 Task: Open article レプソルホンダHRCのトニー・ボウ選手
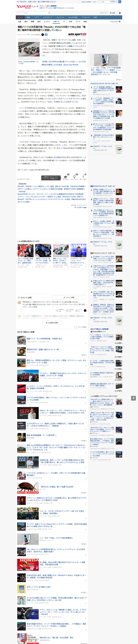56,474
